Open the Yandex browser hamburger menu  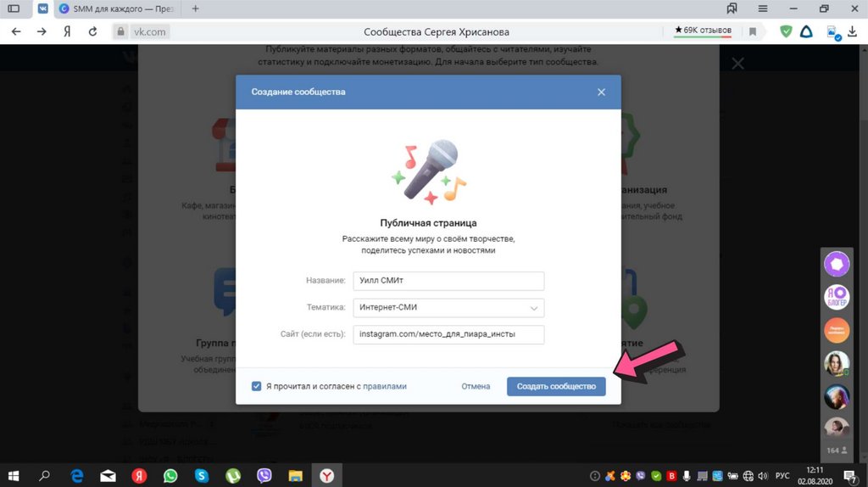(763, 8)
